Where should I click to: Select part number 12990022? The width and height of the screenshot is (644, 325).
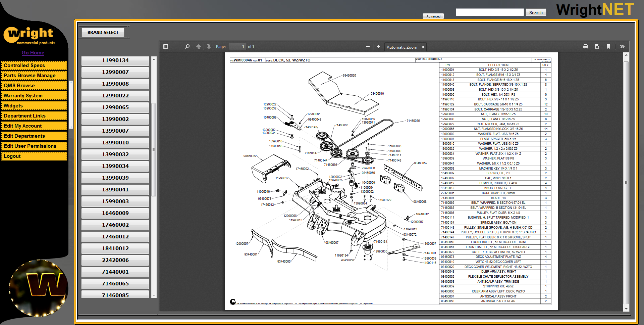pos(115,96)
